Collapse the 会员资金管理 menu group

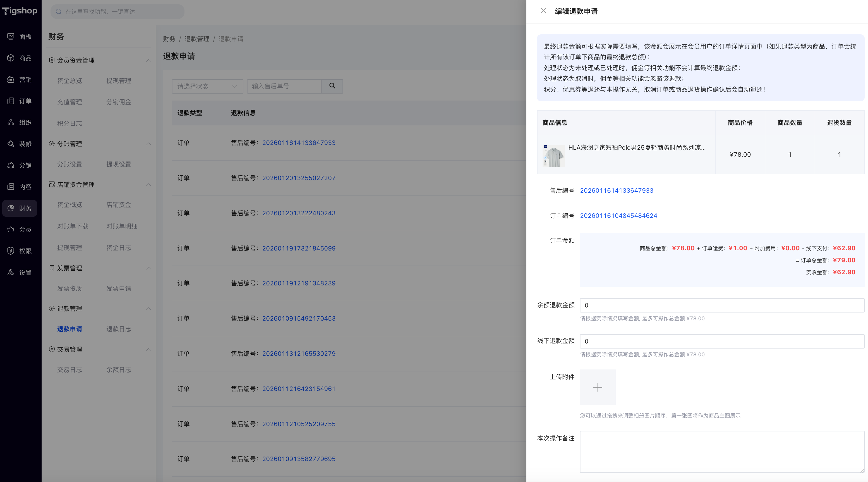click(x=148, y=60)
